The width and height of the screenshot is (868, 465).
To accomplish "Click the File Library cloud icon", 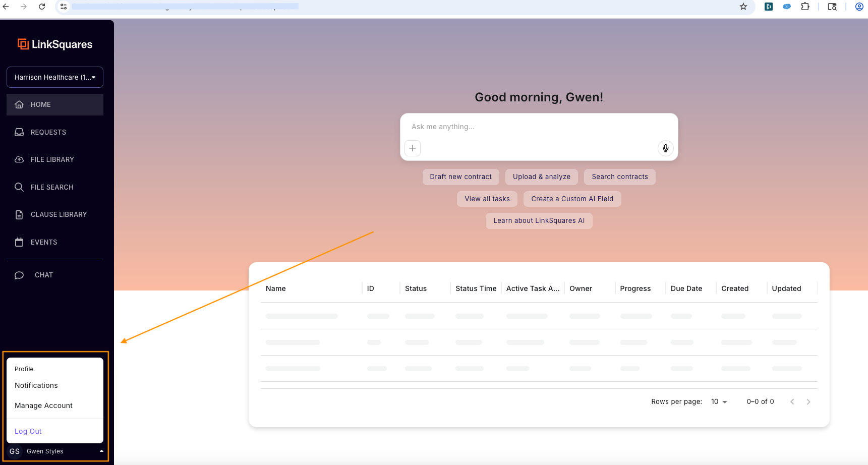I will 19,159.
